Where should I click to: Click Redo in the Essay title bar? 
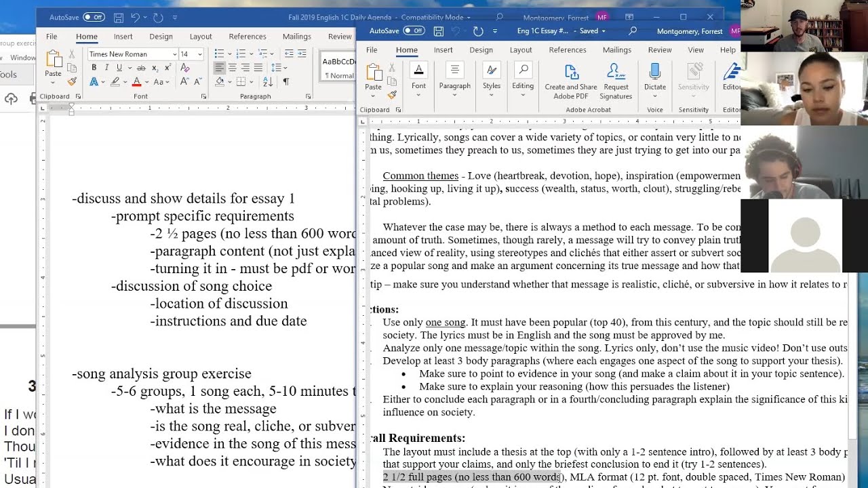pos(478,31)
